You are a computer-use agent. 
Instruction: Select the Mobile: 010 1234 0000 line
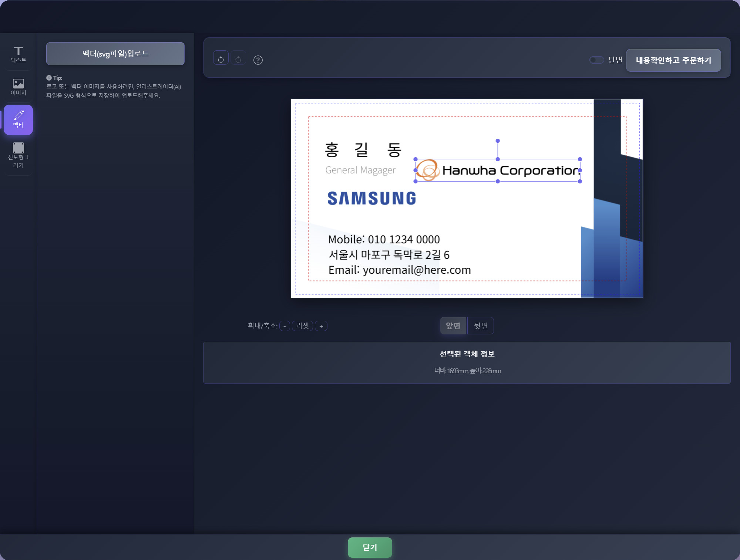(384, 239)
